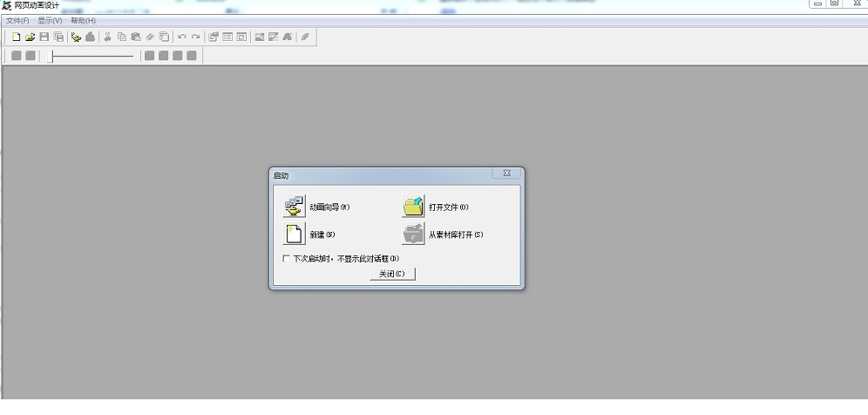Click the paperclip icon in toolbar
Screen dimensions: 868x415
pos(305,37)
